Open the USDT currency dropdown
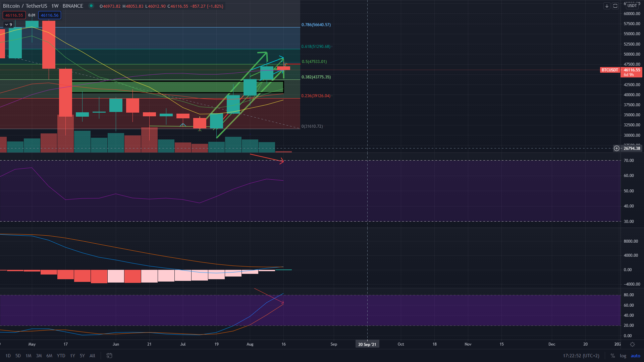This screenshot has width=644, height=362. [632, 5]
